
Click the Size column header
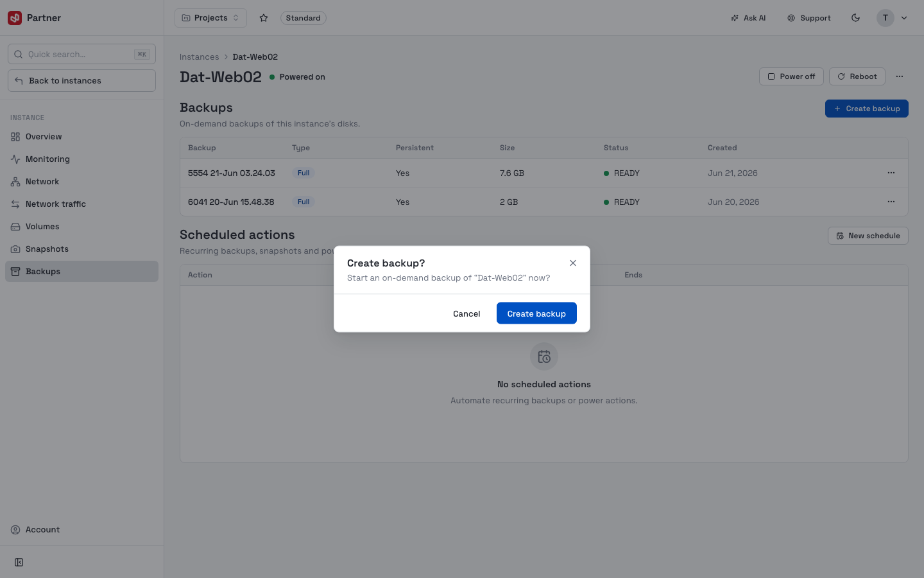[x=507, y=148]
